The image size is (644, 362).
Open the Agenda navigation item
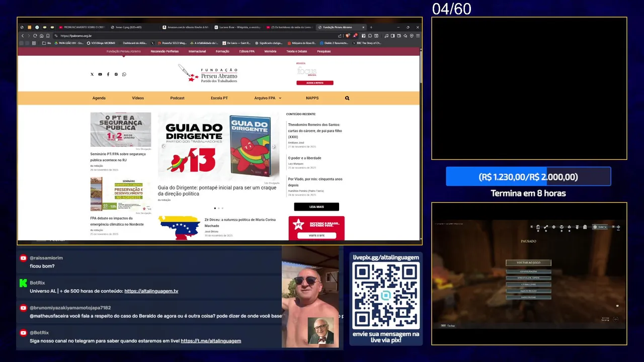pos(99,98)
